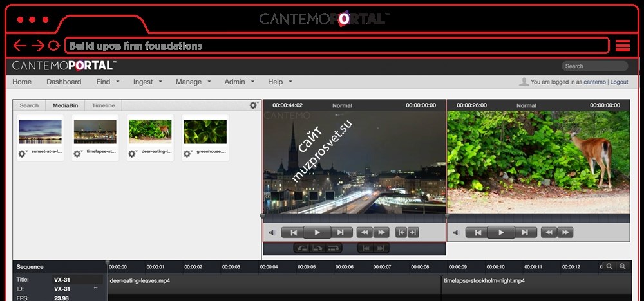Click the Sequence panel header
The height and width of the screenshot is (301, 644).
30,266
